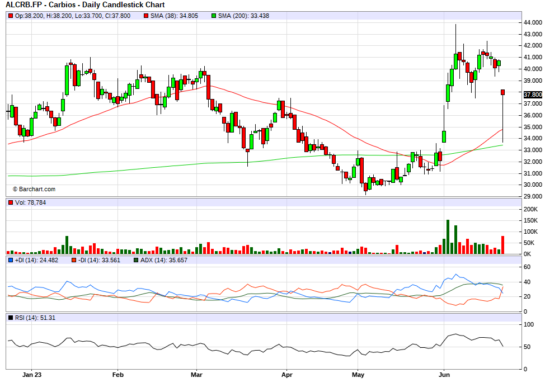Click the highlighted 37.800 current price label
Viewport: 545px width, 392px height.
(533, 95)
